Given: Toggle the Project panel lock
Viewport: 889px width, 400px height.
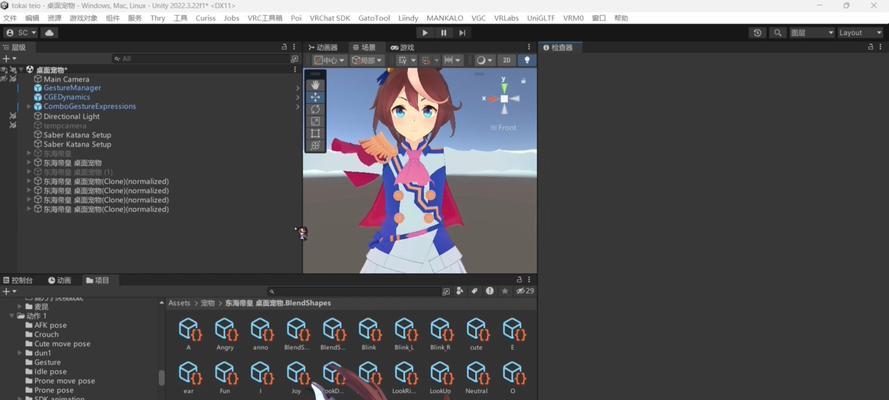Looking at the screenshot, I should click(519, 280).
